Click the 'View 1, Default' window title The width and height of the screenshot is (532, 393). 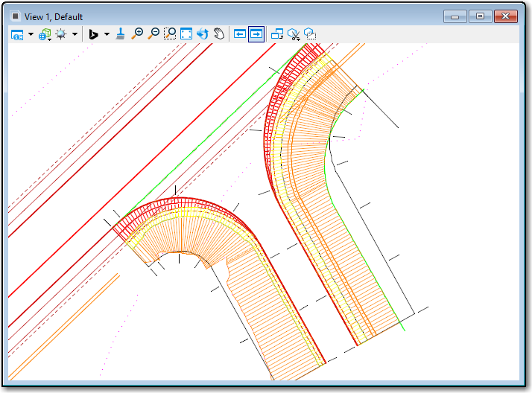click(54, 17)
